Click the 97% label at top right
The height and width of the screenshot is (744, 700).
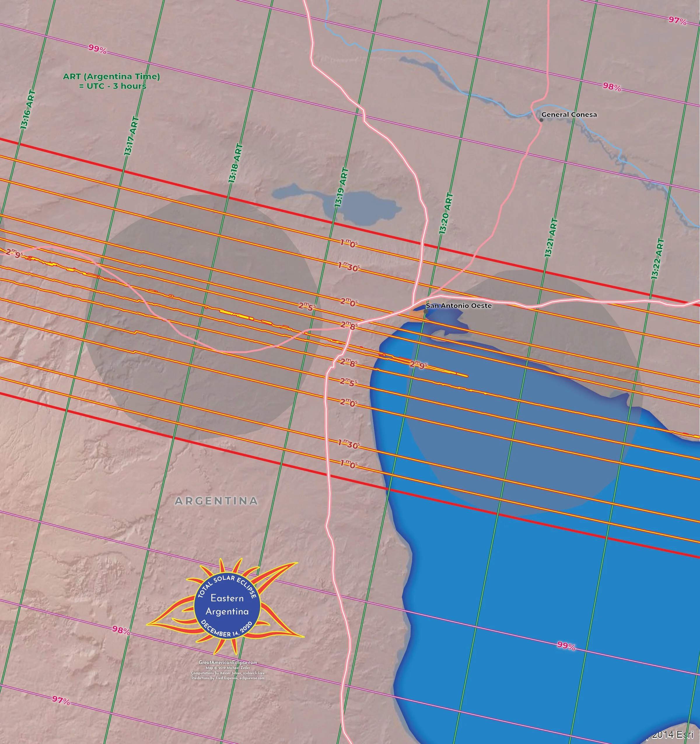point(677,21)
